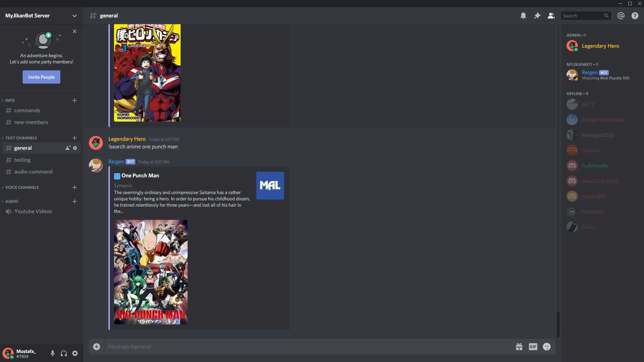Click the chat scrollbar thumb

558,324
